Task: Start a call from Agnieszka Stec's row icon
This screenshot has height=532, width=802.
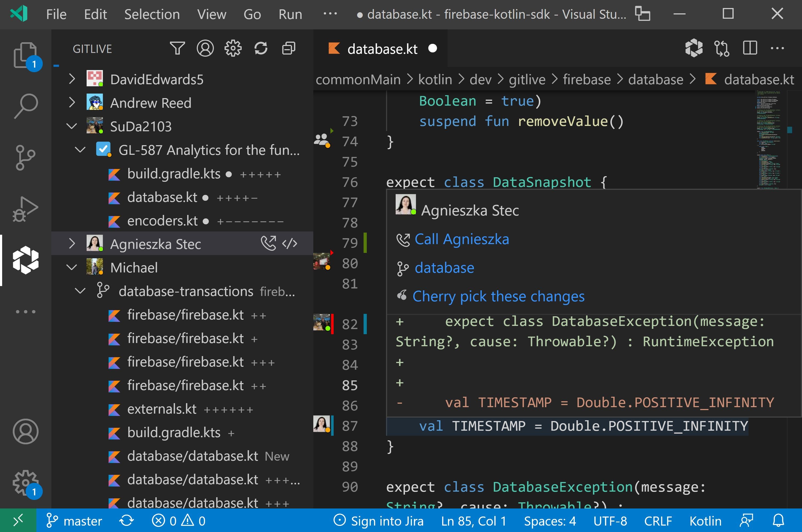Action: point(269,244)
